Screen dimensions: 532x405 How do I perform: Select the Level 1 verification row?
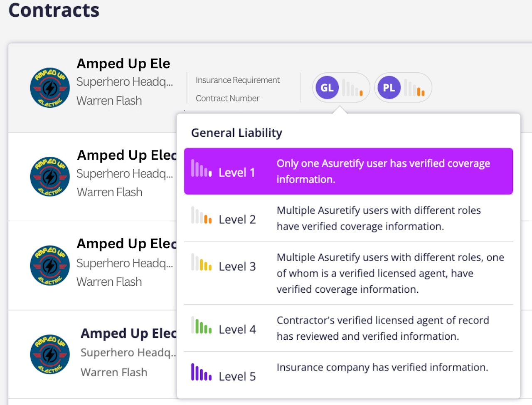point(348,171)
